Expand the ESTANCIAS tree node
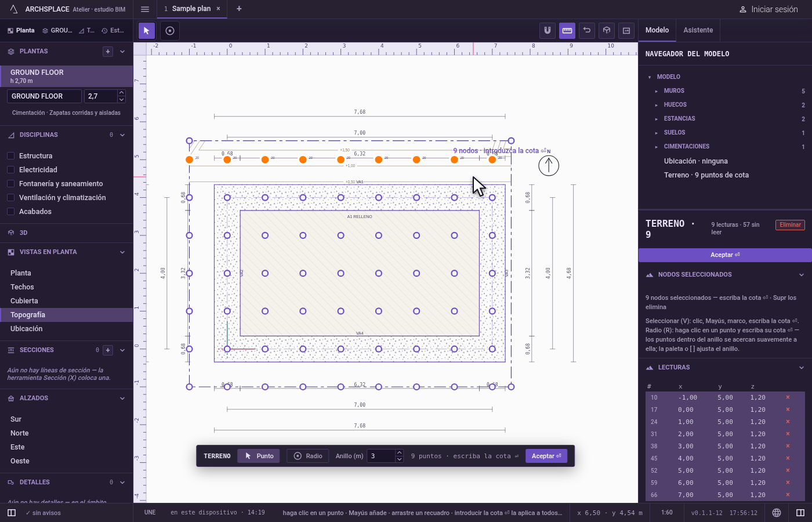This screenshot has height=522, width=812. tap(656, 119)
